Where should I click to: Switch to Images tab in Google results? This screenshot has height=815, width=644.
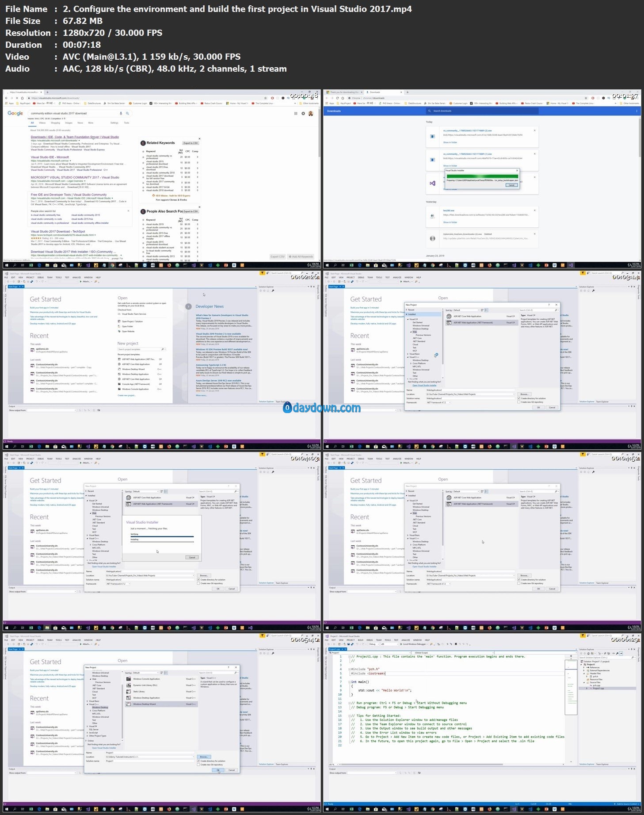tap(69, 123)
